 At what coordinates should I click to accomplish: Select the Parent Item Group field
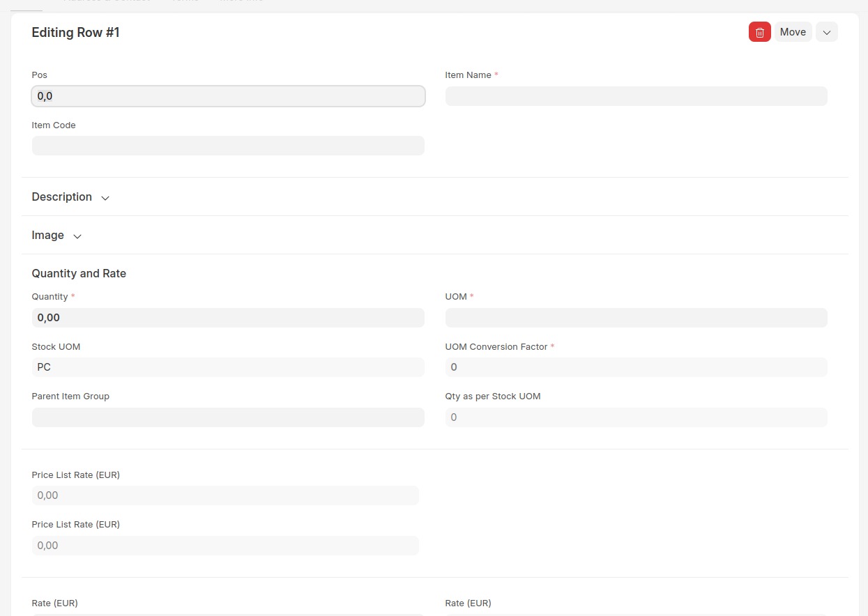(228, 417)
